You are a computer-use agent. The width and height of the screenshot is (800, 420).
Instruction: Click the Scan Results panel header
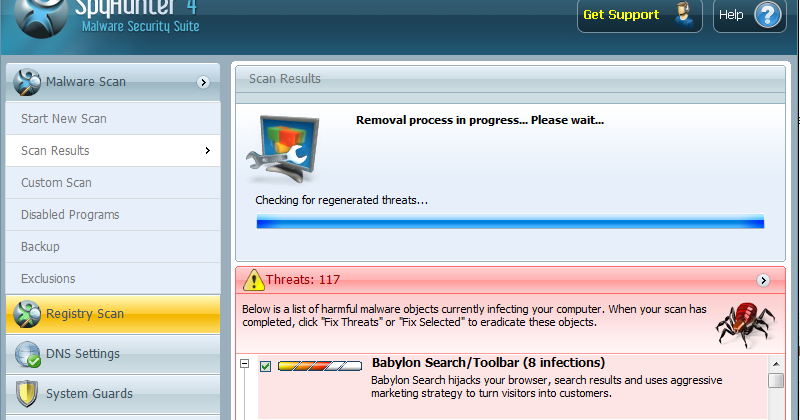(510, 79)
